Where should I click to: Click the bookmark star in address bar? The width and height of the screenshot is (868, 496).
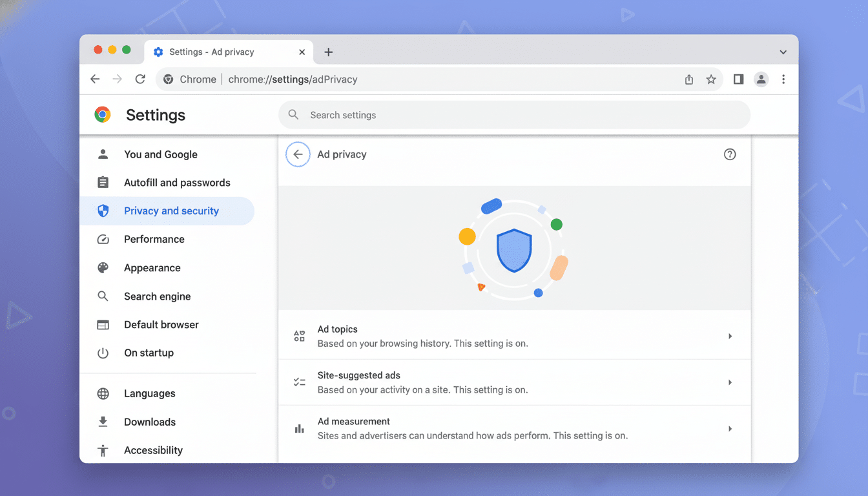[711, 79]
